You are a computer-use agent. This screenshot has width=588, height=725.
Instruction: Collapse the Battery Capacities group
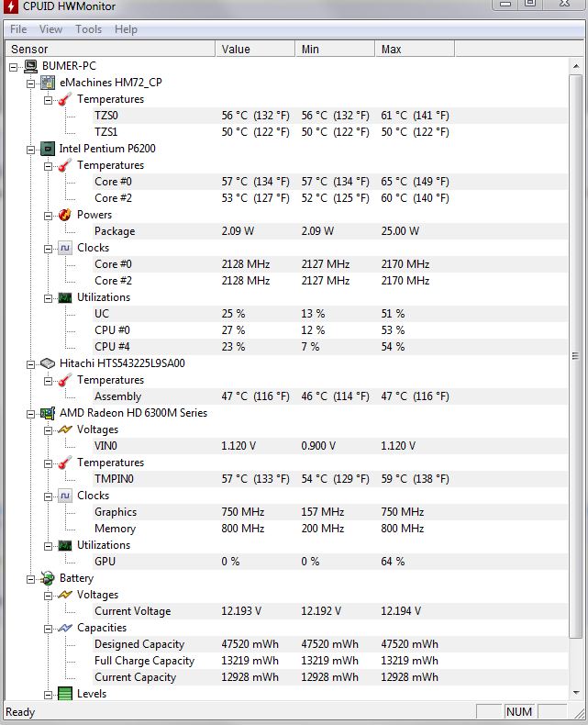pos(48,628)
